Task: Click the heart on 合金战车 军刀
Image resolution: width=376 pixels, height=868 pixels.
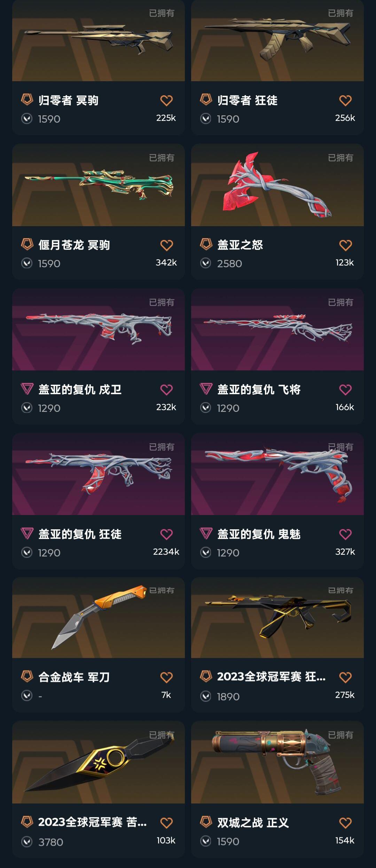Action: tap(166, 677)
